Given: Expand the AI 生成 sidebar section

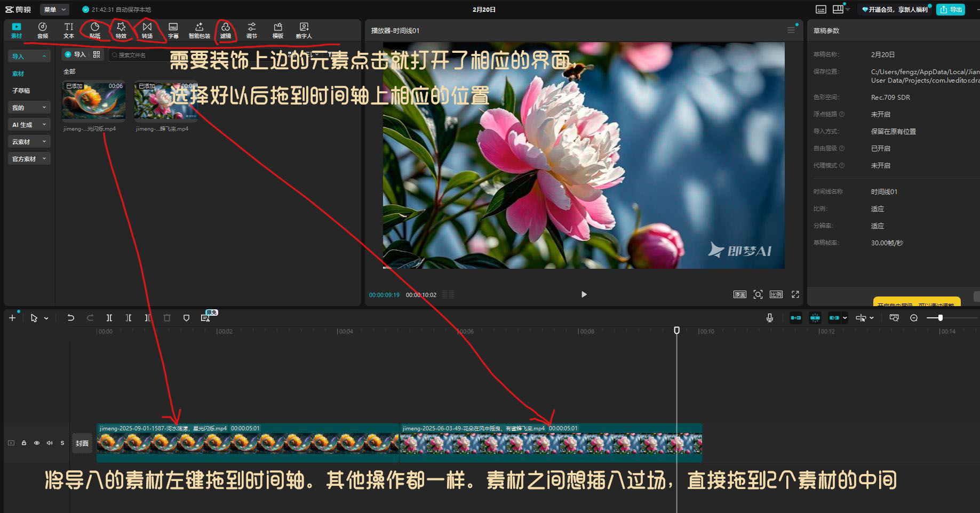Looking at the screenshot, I should (x=29, y=124).
